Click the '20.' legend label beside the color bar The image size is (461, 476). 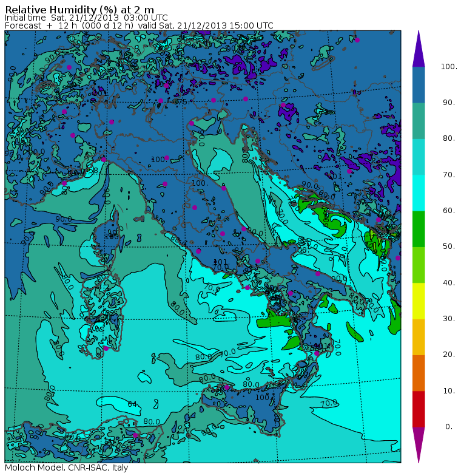(x=449, y=355)
